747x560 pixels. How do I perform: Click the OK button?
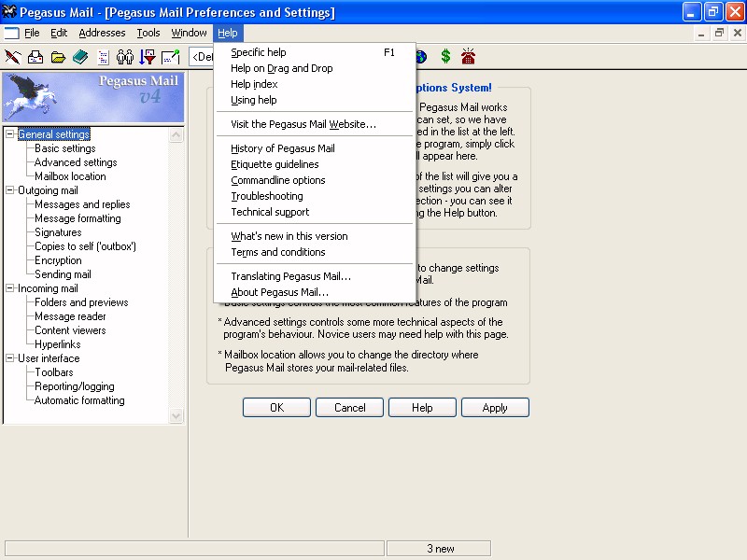coord(276,408)
